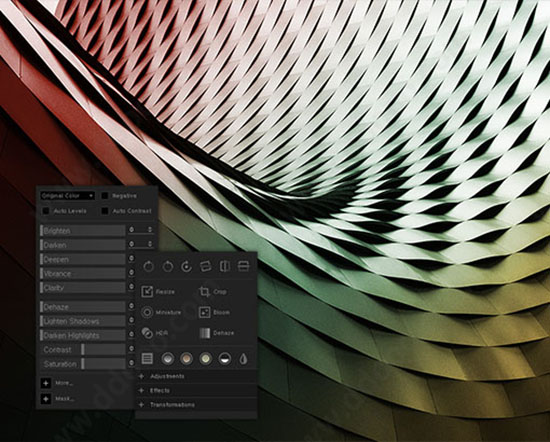550x442 pixels.
Task: Select the gray circular filter preset
Action: click(168, 359)
